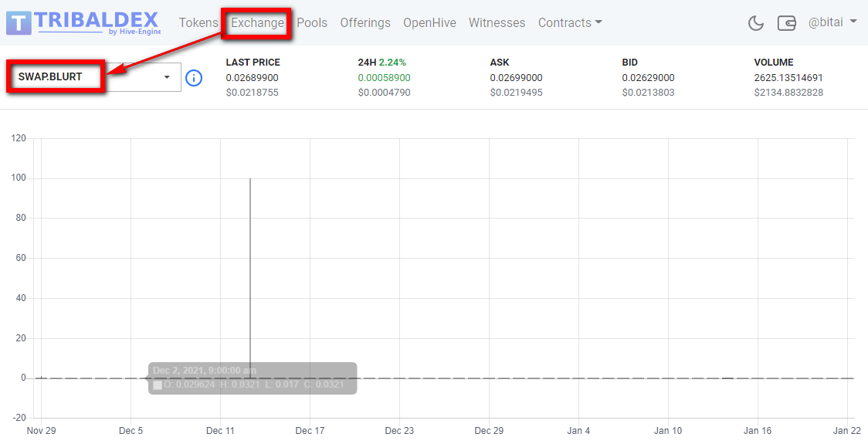The image size is (868, 444).
Task: Toggle dark mode moon icon
Action: pos(755,22)
